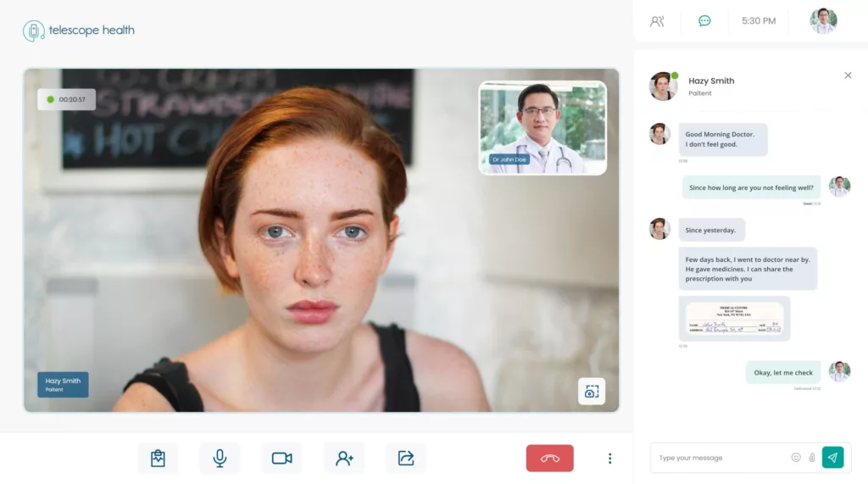This screenshot has height=484, width=868.
Task: End the call with red hang-up button
Action: (549, 459)
